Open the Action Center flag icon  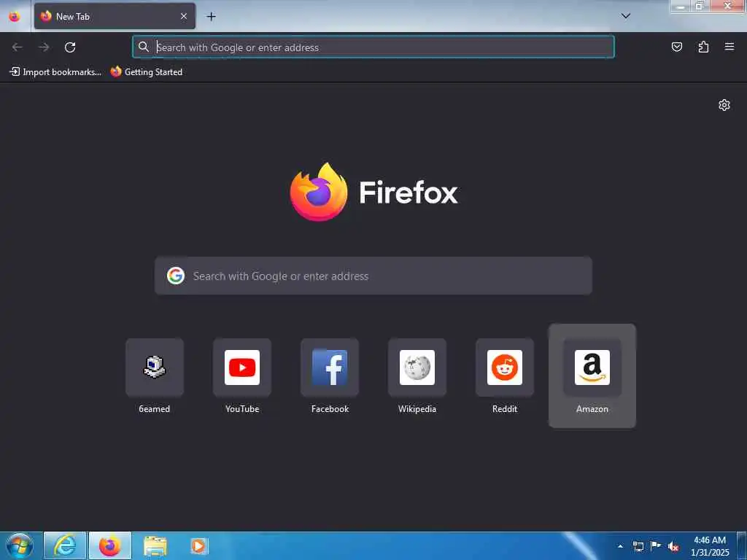656,545
